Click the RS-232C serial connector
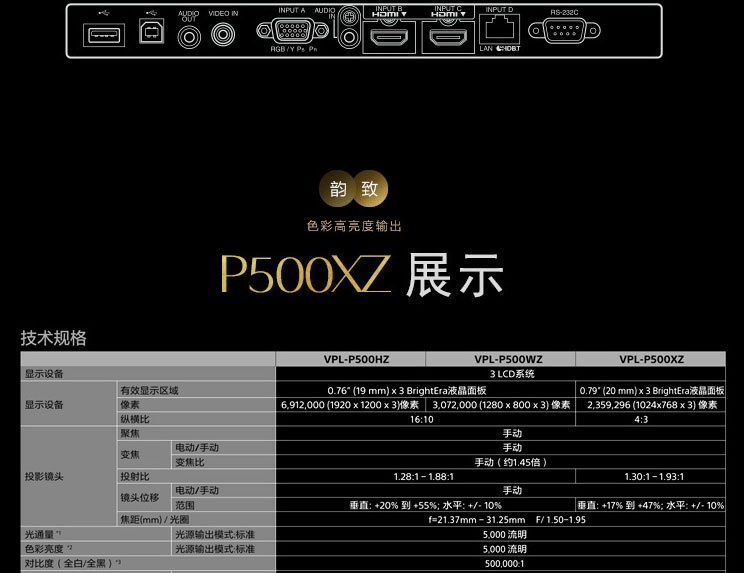This screenshot has height=573, width=744. coord(563,31)
